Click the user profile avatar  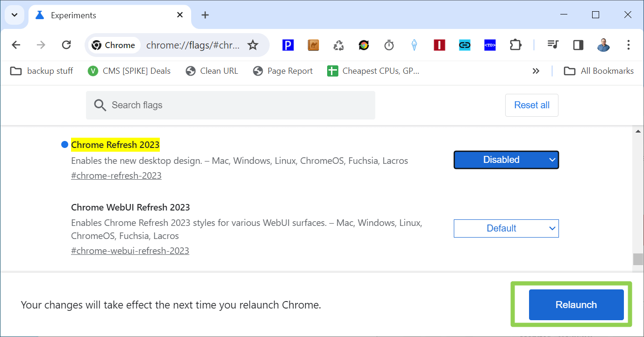click(x=603, y=45)
